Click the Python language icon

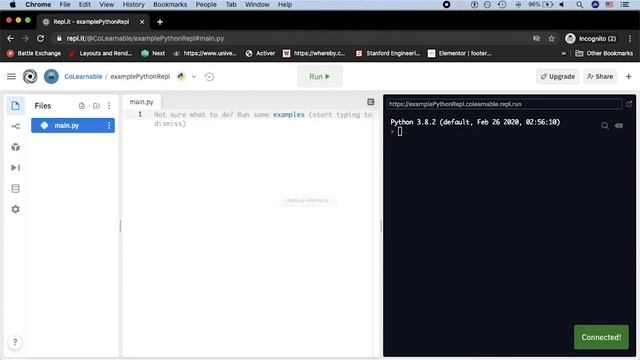pos(181,76)
